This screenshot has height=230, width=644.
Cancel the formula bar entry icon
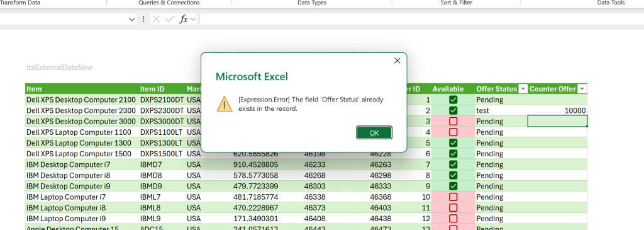[x=156, y=19]
